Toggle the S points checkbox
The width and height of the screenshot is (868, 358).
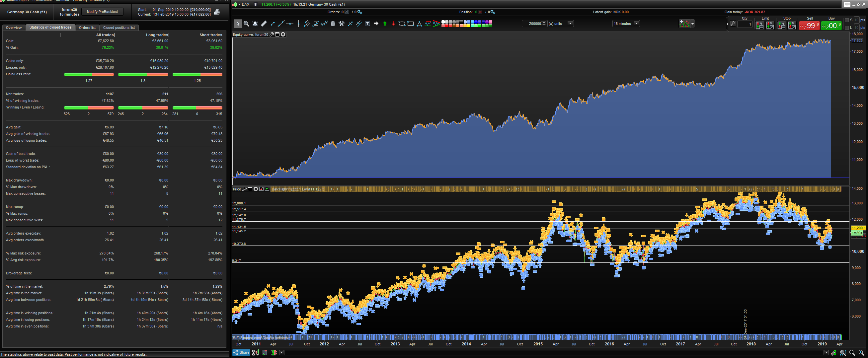pyautogui.click(x=846, y=20)
